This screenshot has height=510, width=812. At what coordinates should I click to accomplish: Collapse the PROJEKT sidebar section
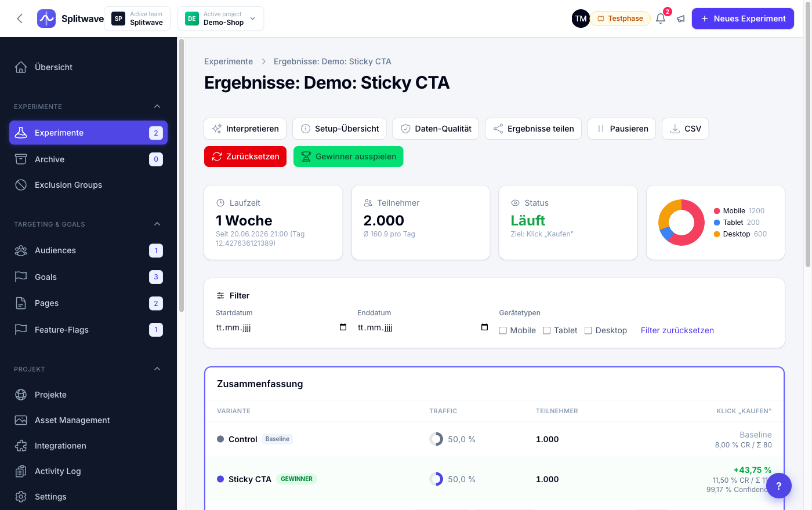tap(157, 369)
